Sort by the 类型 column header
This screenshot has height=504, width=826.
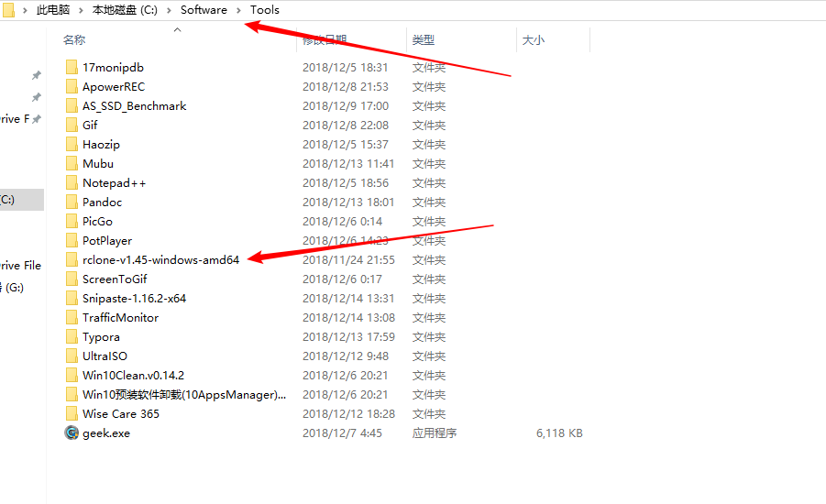(x=424, y=40)
